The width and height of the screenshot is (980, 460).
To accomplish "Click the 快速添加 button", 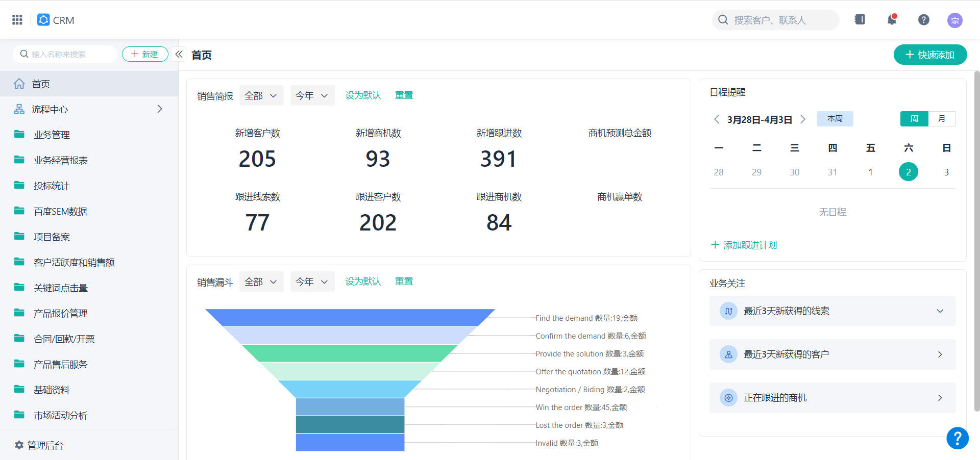I will tap(929, 55).
